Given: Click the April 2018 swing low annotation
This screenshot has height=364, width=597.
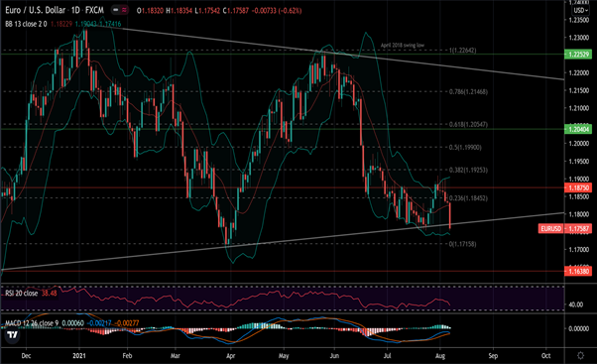Looking at the screenshot, I should click(x=403, y=45).
